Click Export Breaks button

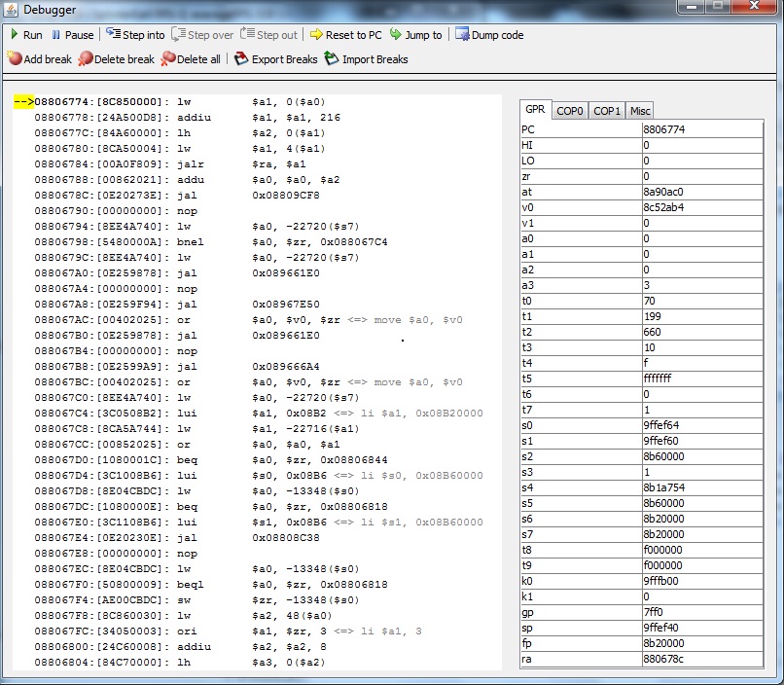click(x=276, y=59)
